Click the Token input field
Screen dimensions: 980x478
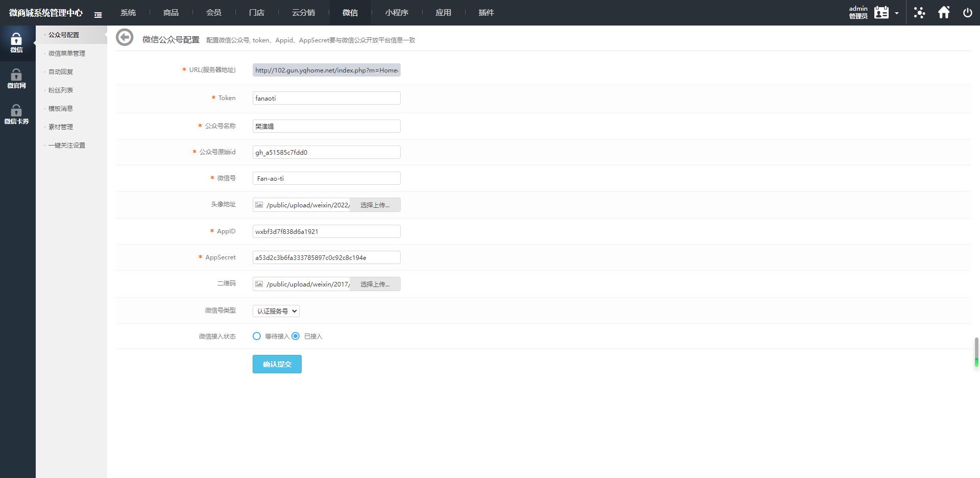pyautogui.click(x=327, y=98)
